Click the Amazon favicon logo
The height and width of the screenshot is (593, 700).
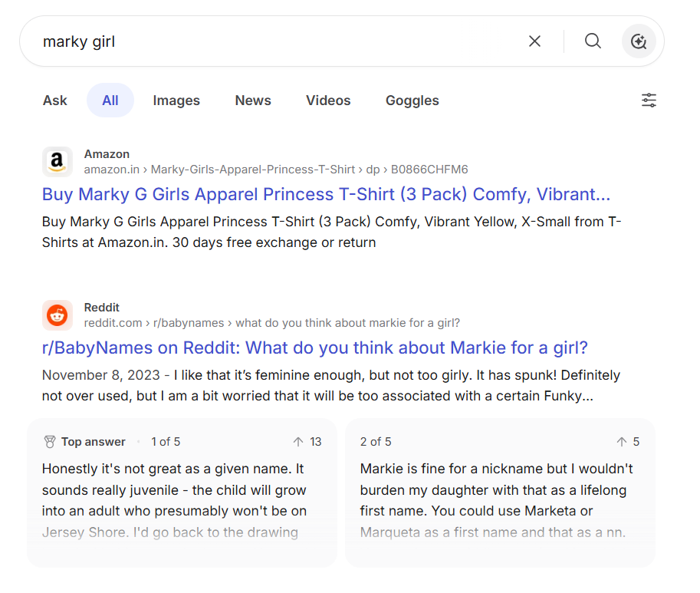click(58, 162)
